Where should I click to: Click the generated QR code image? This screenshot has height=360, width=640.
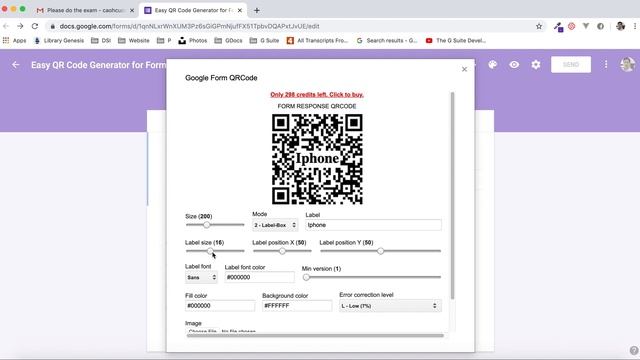pos(317,159)
